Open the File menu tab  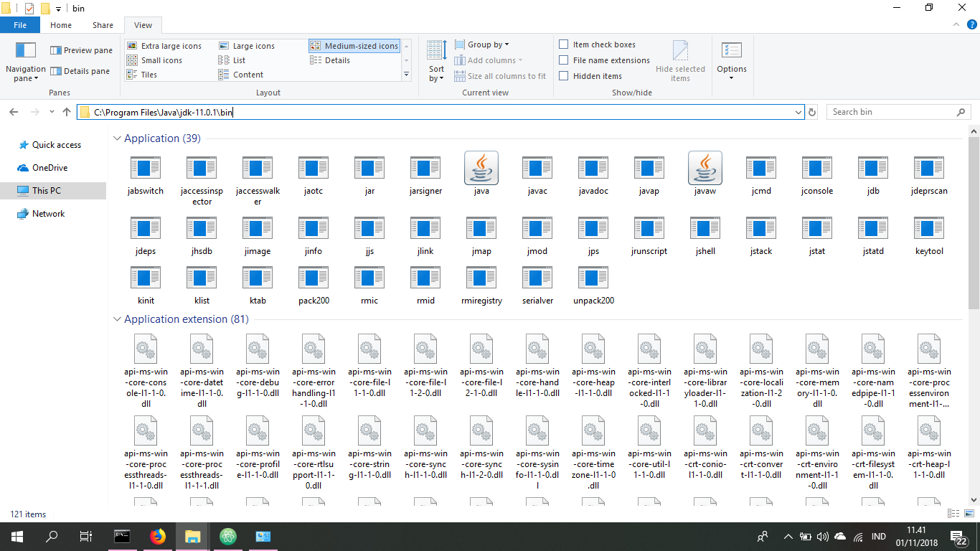(x=20, y=25)
